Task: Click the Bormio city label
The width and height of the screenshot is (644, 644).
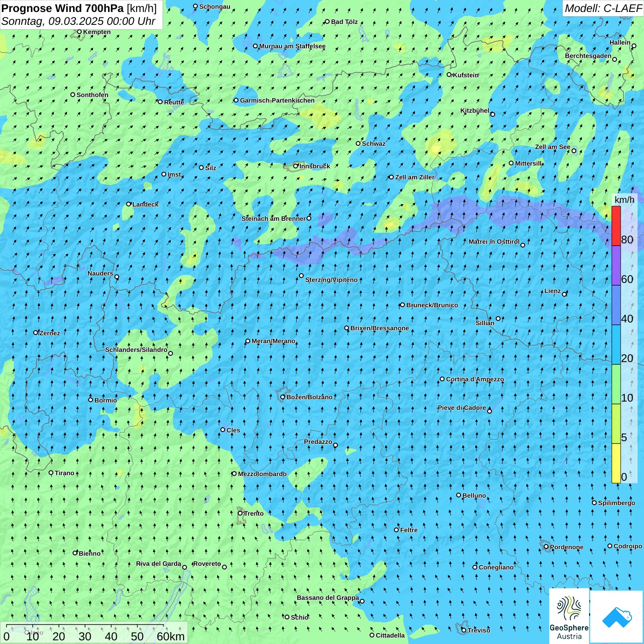Action: [x=105, y=400]
